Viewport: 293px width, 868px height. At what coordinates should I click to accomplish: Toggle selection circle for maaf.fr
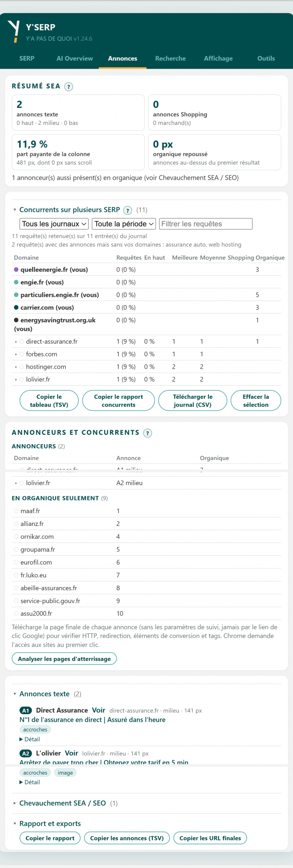(16, 511)
